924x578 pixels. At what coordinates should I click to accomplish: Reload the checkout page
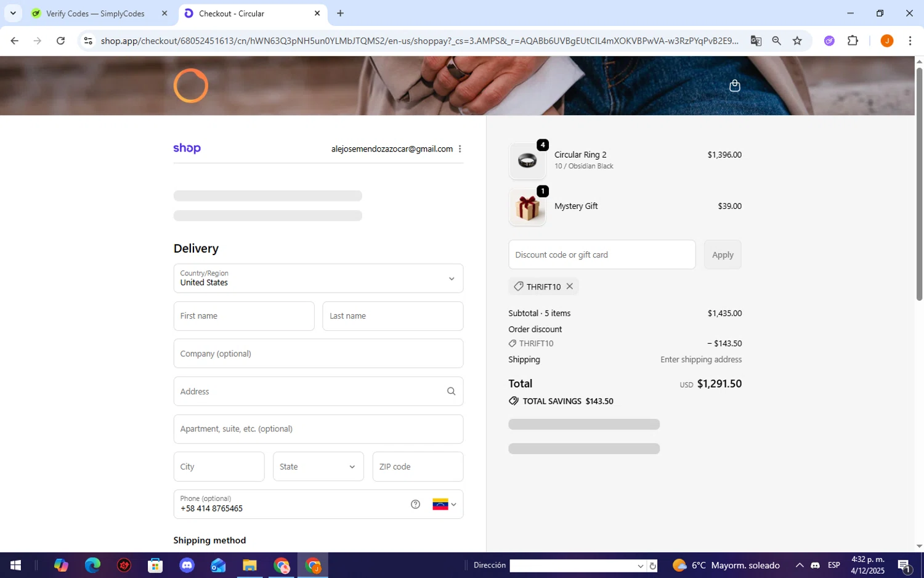click(60, 41)
